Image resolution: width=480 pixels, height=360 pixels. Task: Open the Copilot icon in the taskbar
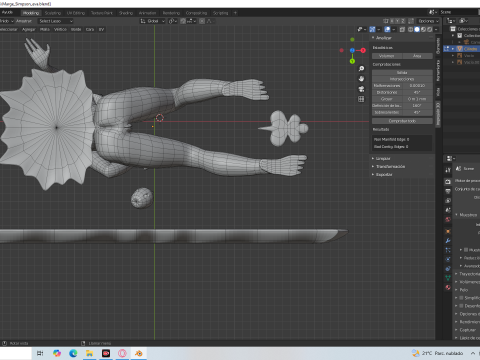(x=57, y=353)
